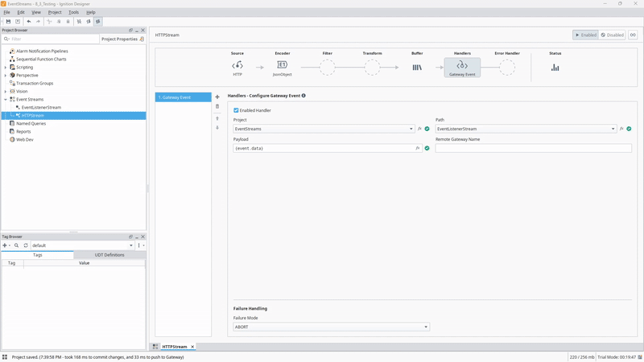Click the Cut scissors icon in the toolbar
The image size is (644, 362).
49,22
